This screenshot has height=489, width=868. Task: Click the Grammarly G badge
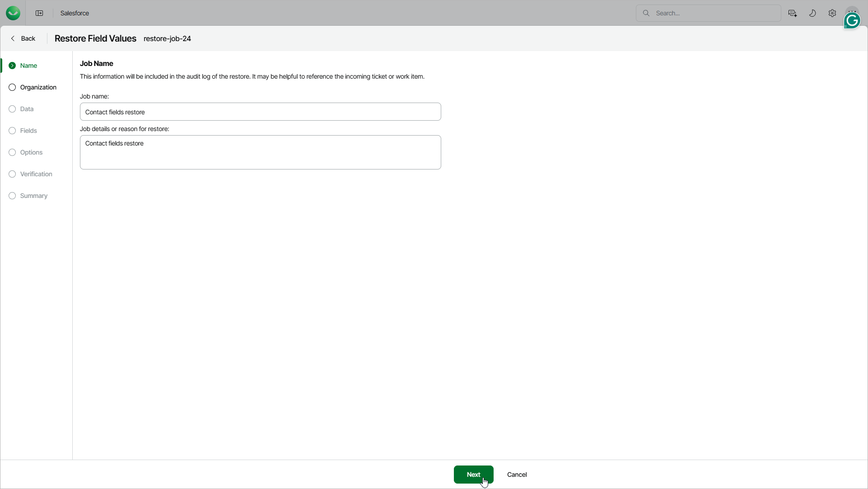[852, 21]
